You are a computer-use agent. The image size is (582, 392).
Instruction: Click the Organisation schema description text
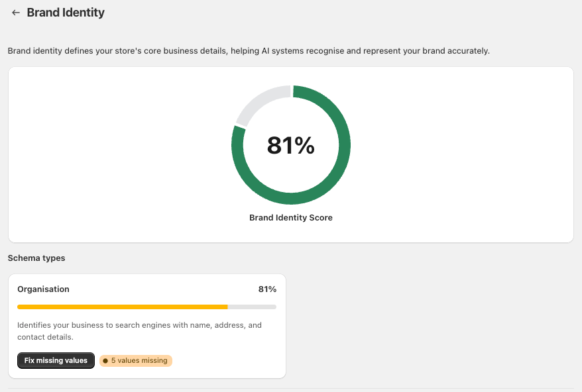140,331
